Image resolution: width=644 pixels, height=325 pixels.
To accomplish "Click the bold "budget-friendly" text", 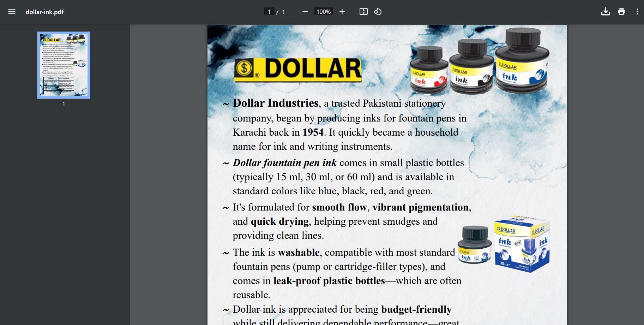I will click(416, 309).
